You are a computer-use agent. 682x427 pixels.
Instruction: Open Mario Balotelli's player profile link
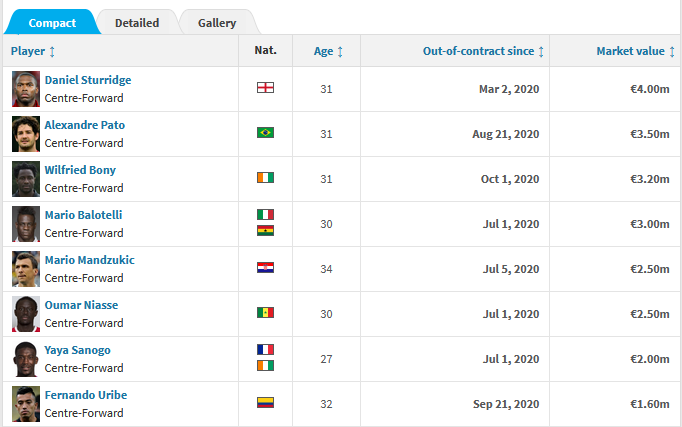click(x=84, y=215)
